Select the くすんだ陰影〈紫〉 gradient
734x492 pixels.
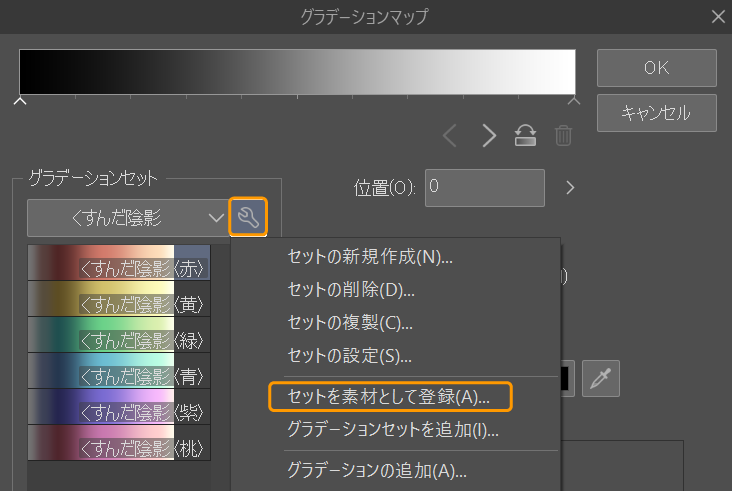tap(119, 407)
